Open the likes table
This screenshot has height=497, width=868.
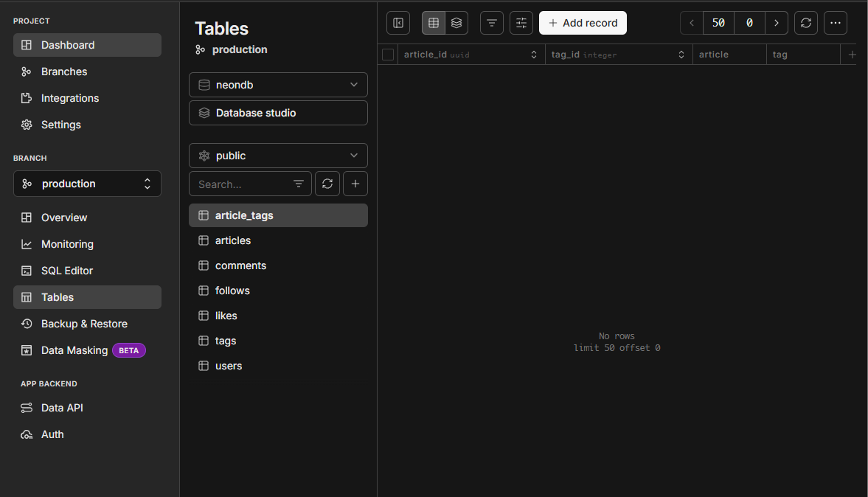(x=279, y=316)
